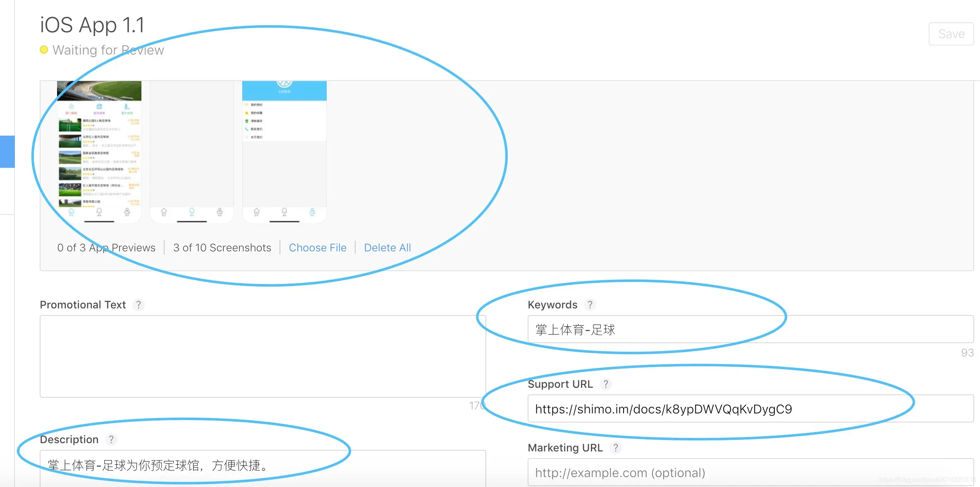Click inside the Promotional Text box
The width and height of the screenshot is (980, 487).
pyautogui.click(x=263, y=356)
